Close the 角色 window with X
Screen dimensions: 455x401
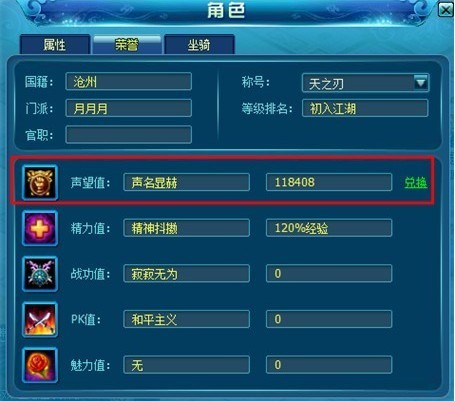[446, 10]
